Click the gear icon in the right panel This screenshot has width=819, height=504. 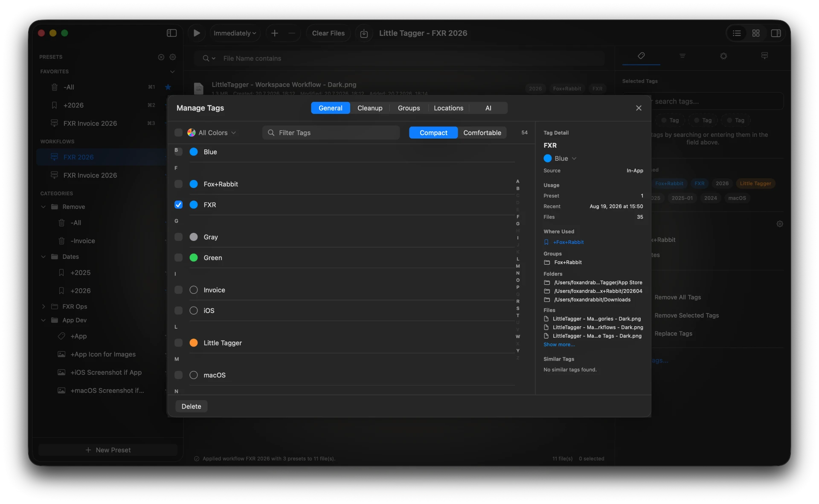coord(780,224)
